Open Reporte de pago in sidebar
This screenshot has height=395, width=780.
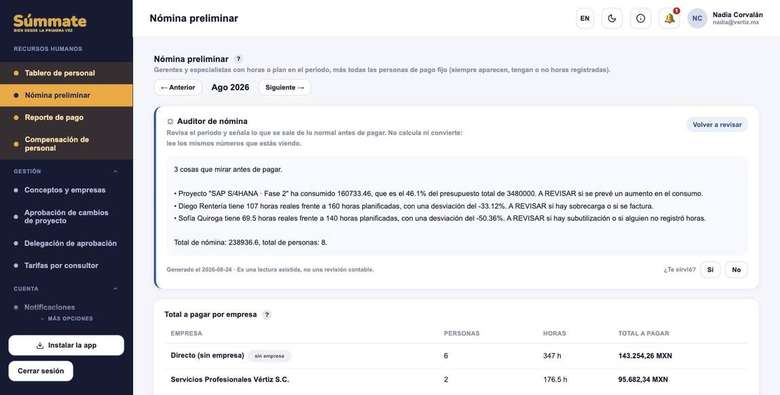pyautogui.click(x=66, y=117)
